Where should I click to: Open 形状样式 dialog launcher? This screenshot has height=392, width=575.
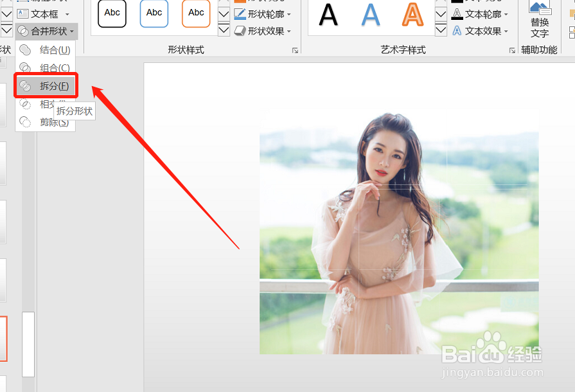(x=295, y=51)
